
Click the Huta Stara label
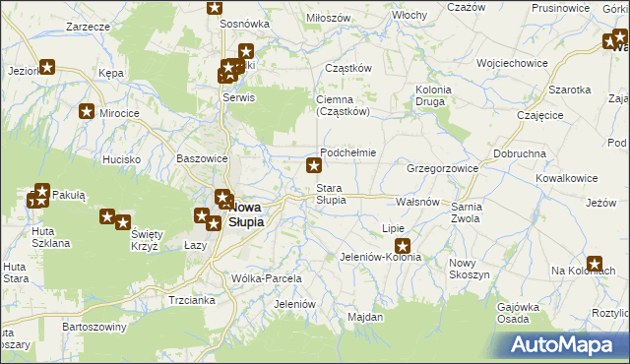tap(16, 273)
